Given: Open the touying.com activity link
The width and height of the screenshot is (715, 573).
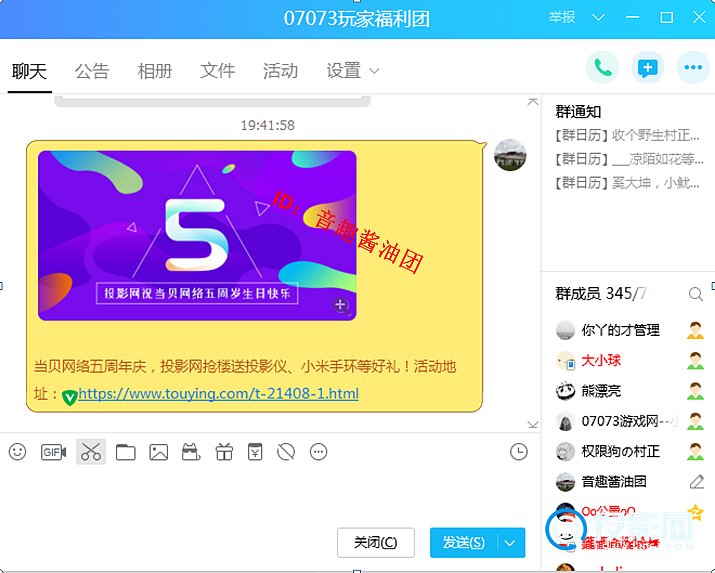Looking at the screenshot, I should (x=218, y=394).
